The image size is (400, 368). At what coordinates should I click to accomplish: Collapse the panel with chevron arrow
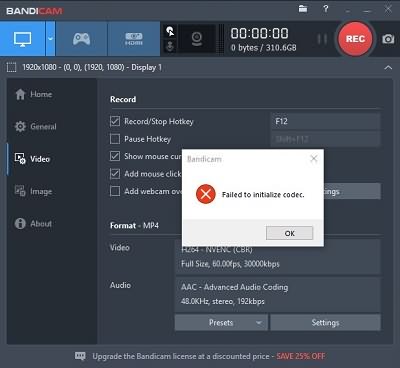point(388,68)
